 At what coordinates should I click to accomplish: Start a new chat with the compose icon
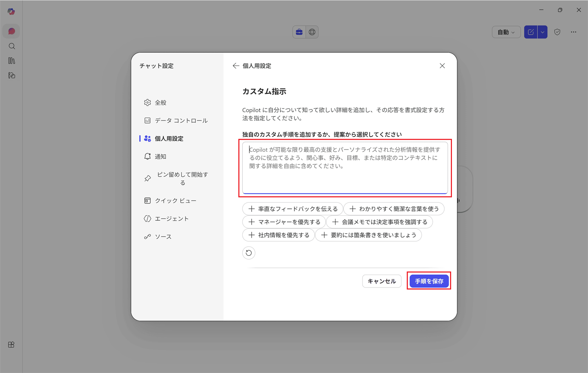[x=531, y=32]
